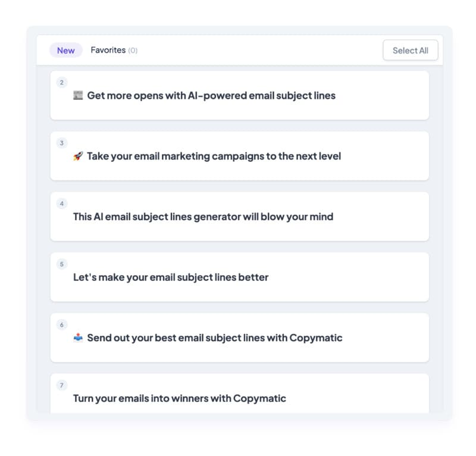Click the Select All button
This screenshot has width=476, height=456.
410,50
